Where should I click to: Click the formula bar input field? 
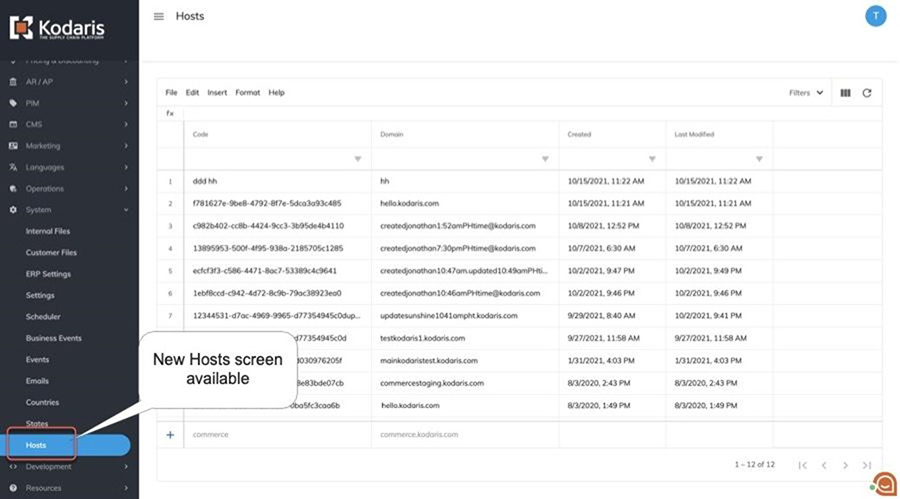pos(532,114)
